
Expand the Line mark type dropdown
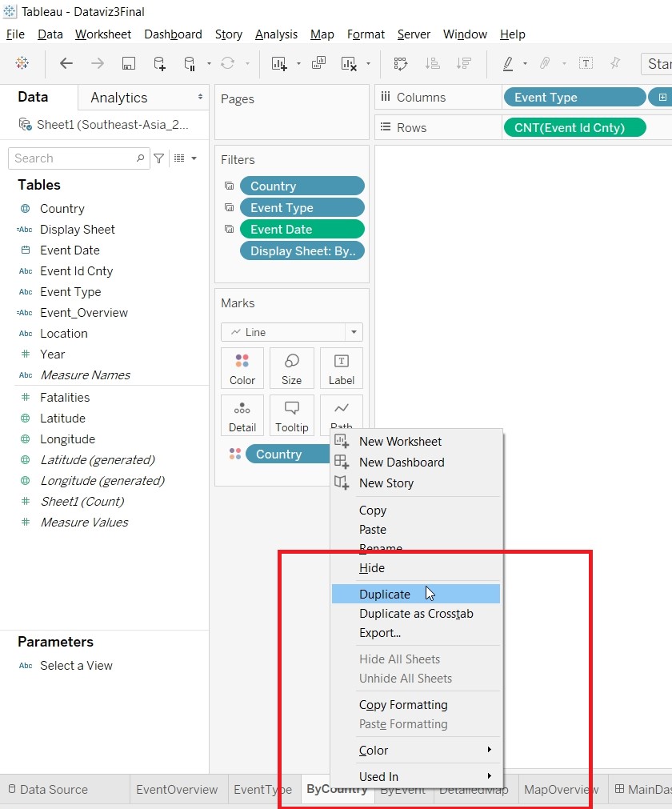point(354,332)
